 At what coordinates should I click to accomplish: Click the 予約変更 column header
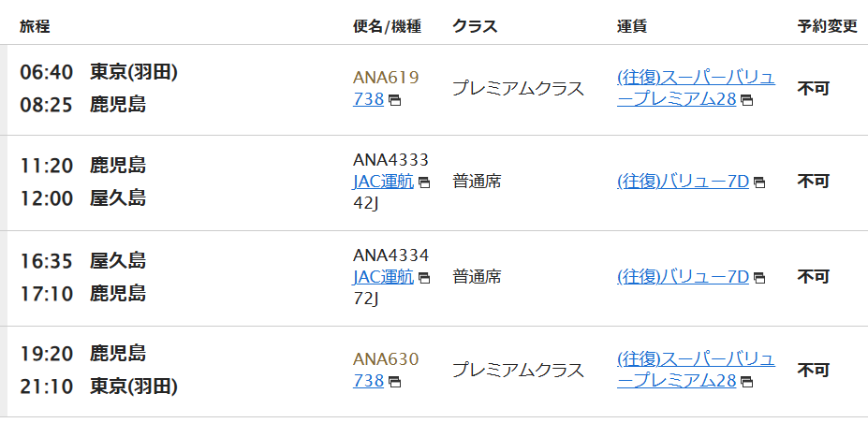827,26
